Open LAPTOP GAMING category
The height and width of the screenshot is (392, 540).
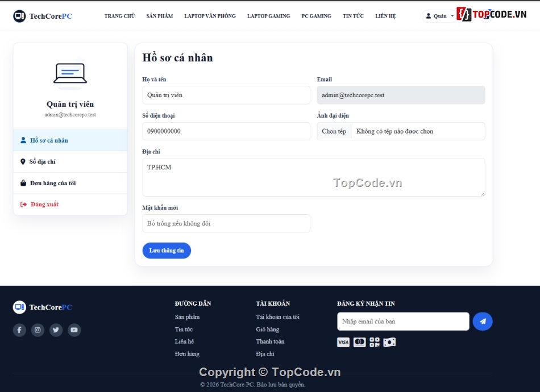click(x=269, y=16)
